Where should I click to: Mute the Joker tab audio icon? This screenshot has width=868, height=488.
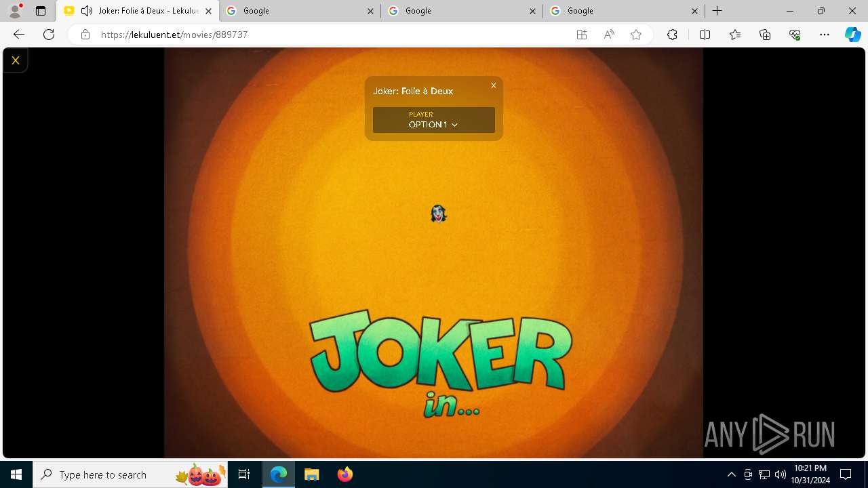[x=86, y=11]
